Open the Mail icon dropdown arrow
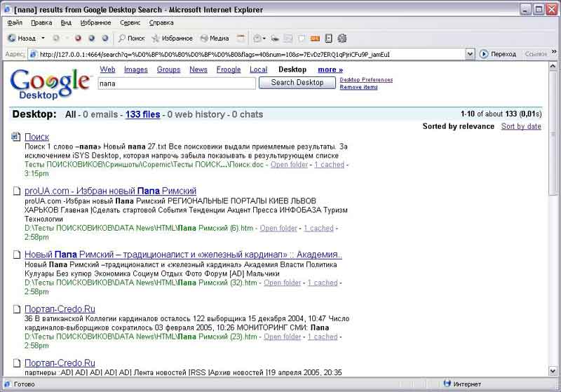The height and width of the screenshot is (392, 561). click(264, 39)
